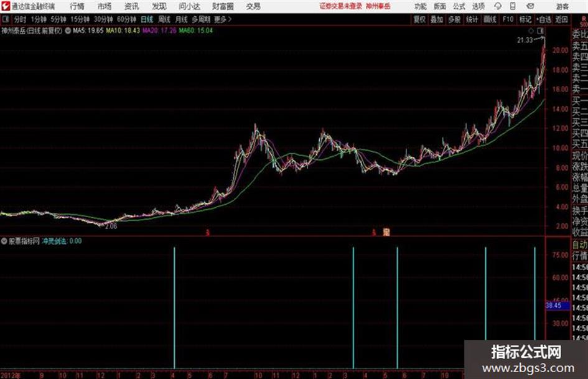
Task: Expand the 更多 > period options
Action: tap(223, 19)
